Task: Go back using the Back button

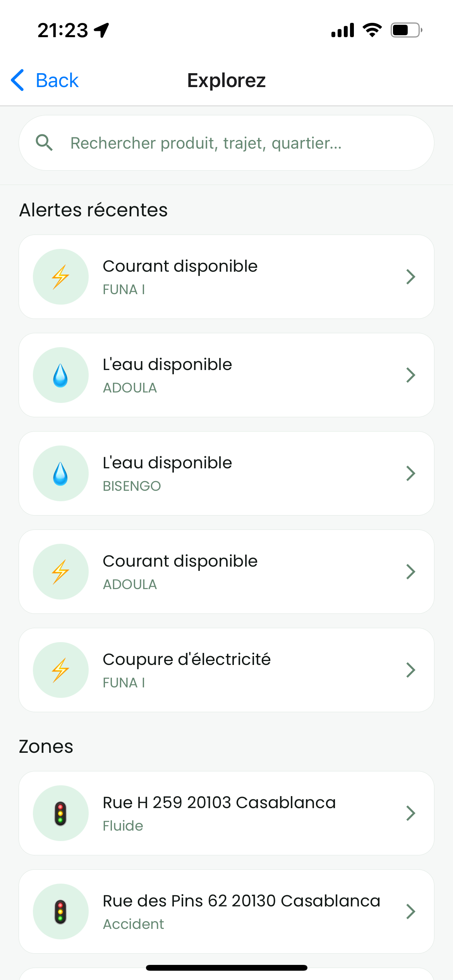Action: point(45,81)
